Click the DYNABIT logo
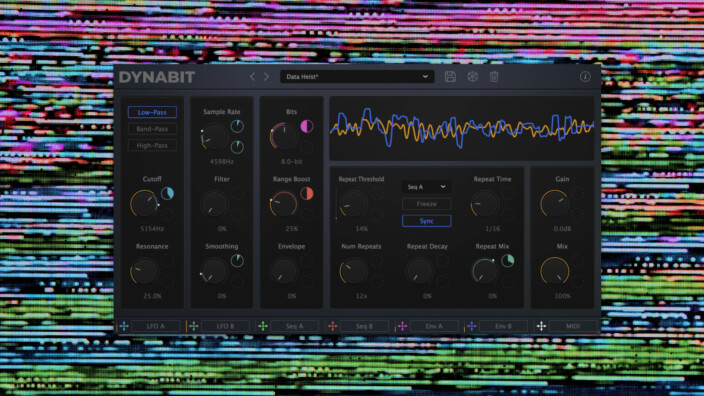Image resolution: width=704 pixels, height=396 pixels. point(157,77)
